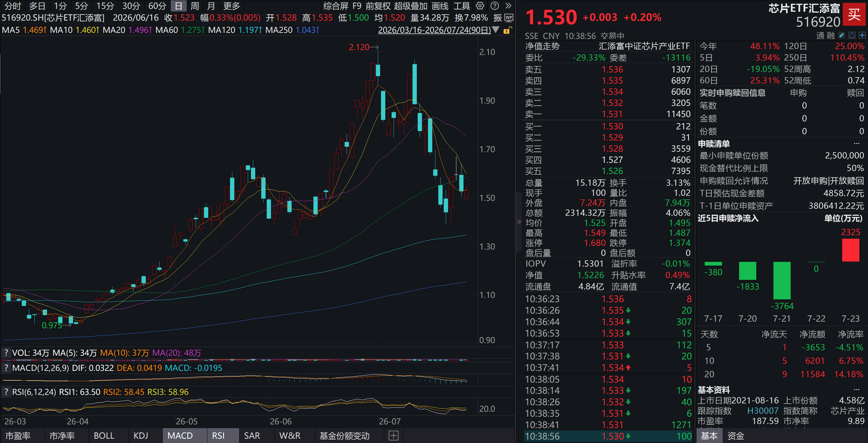This screenshot has height=443, width=868.
Task: Open RSI indicator help question mark
Action: pyautogui.click(x=6, y=392)
